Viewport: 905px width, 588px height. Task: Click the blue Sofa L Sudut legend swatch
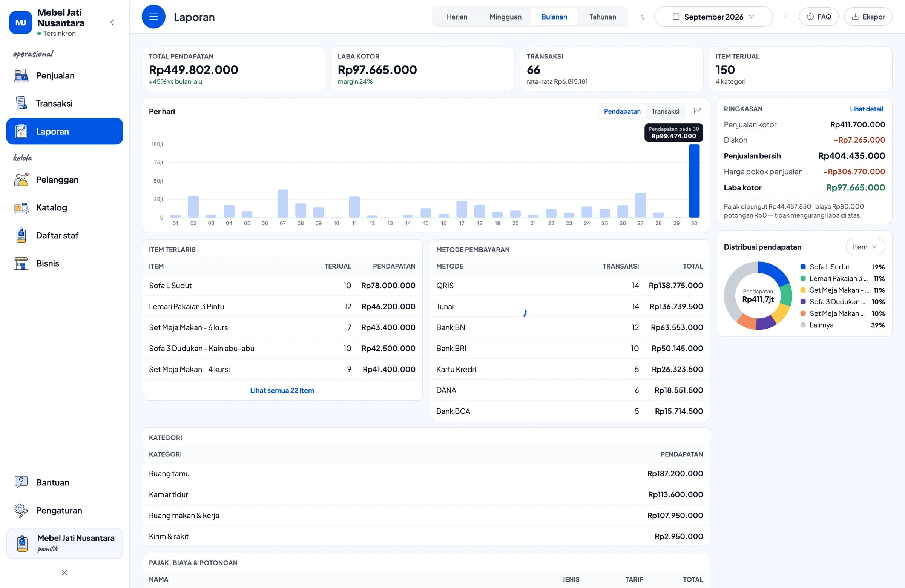tap(803, 267)
